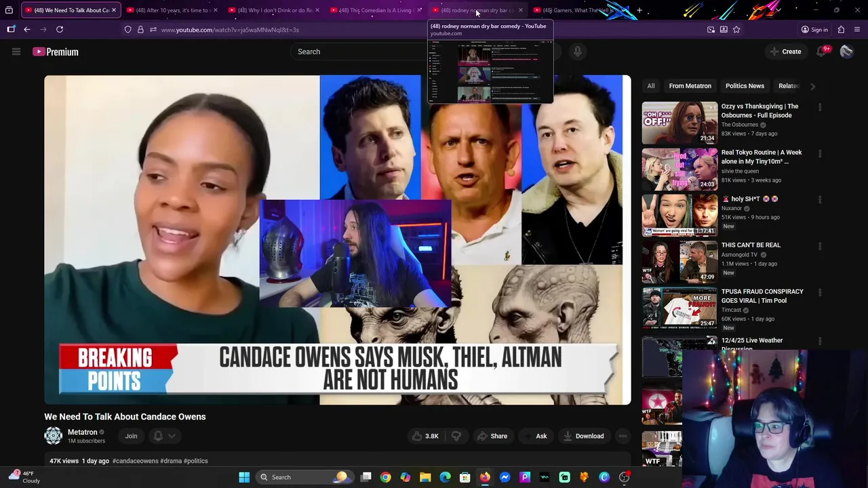Dislike the video

pyautogui.click(x=456, y=436)
